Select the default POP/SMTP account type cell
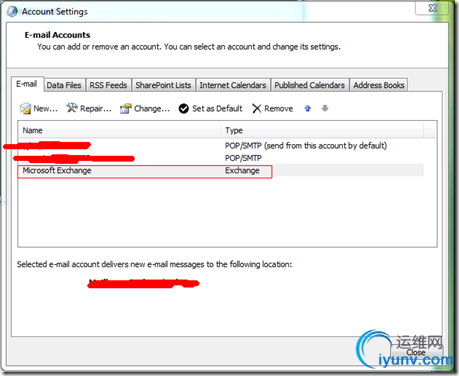 (306, 146)
